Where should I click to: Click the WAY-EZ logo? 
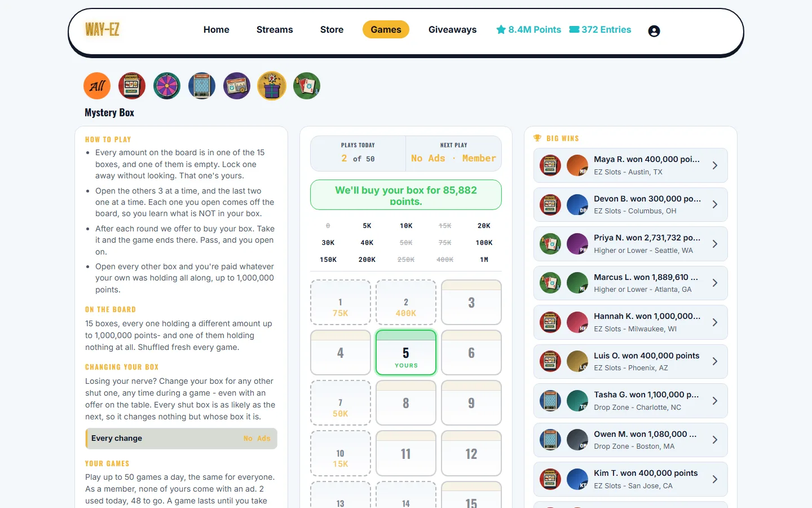[x=102, y=29]
